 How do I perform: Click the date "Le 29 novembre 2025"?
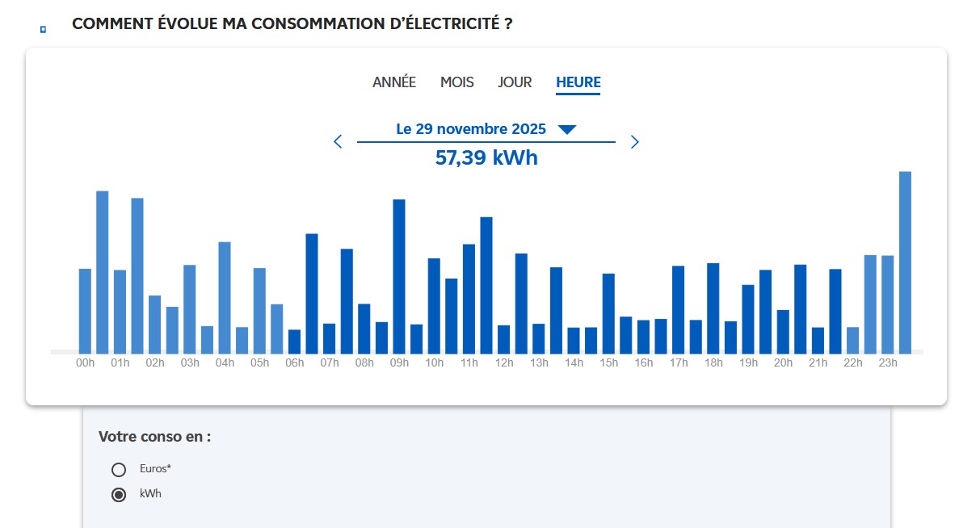point(471,129)
